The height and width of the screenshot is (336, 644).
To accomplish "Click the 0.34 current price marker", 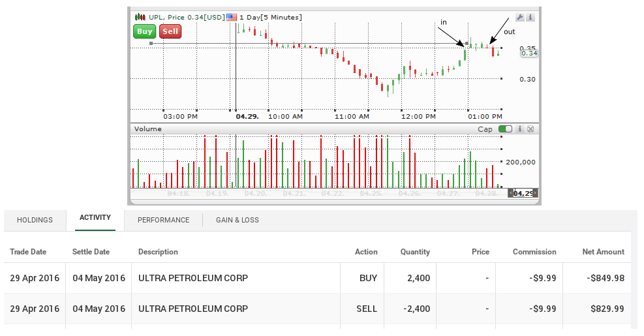I will pos(529,53).
